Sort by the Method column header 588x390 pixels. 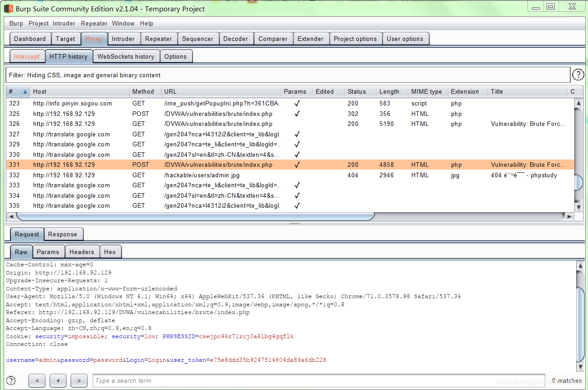[145, 91]
